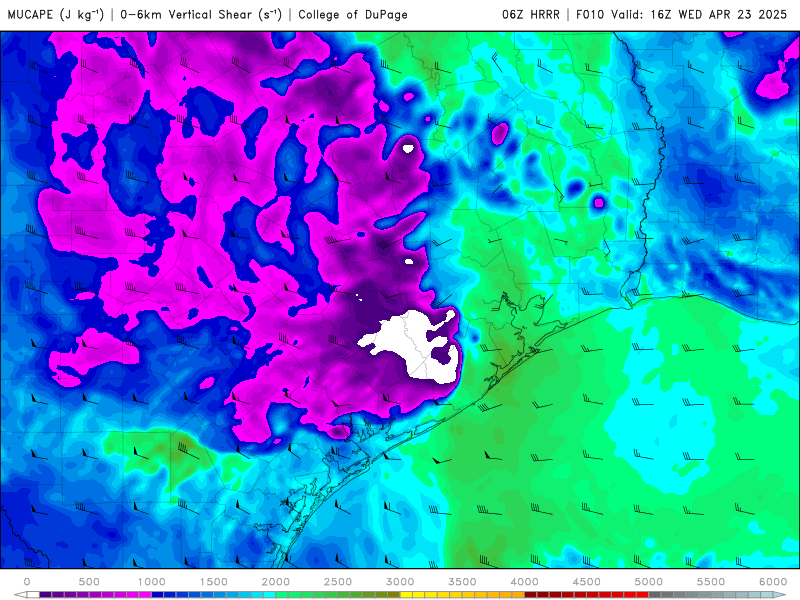Screen dimensions: 800x600
Task: Click the white swatch starting the color bar
Action: tap(33, 595)
